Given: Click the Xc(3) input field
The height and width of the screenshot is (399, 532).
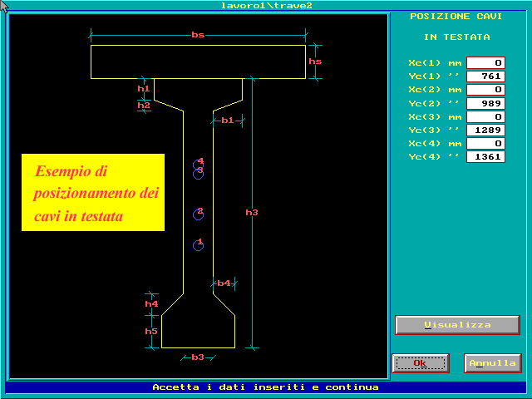Looking at the screenshot, I should coord(485,117).
